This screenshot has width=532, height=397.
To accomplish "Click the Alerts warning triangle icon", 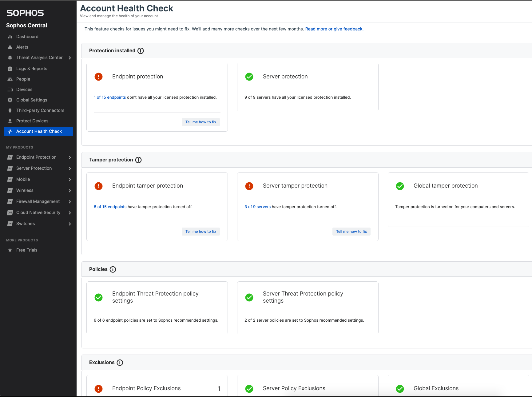I will [x=10, y=47].
